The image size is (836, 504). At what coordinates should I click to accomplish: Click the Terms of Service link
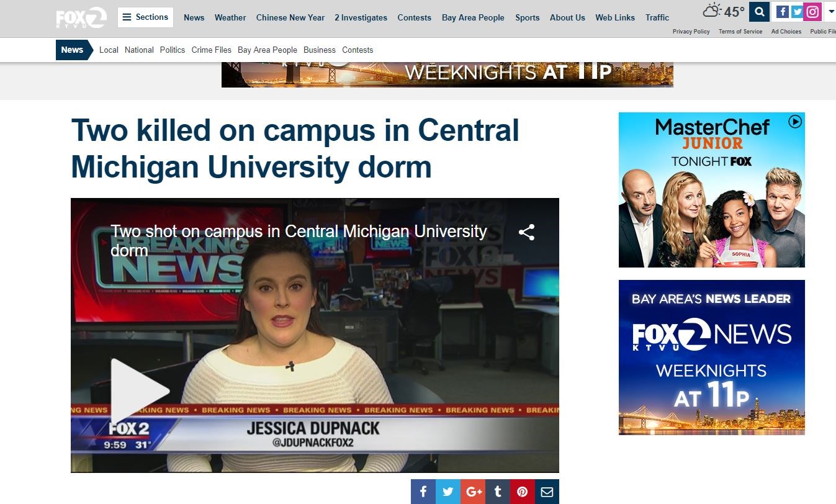(x=740, y=32)
